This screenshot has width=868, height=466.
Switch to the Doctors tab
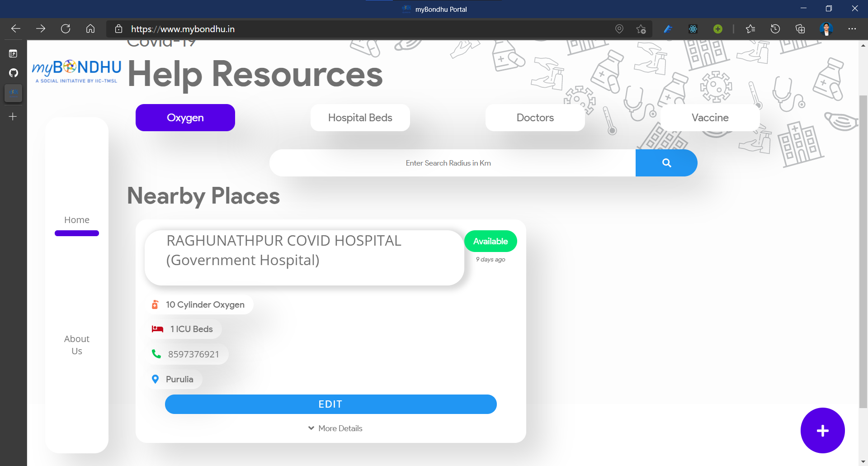click(535, 118)
